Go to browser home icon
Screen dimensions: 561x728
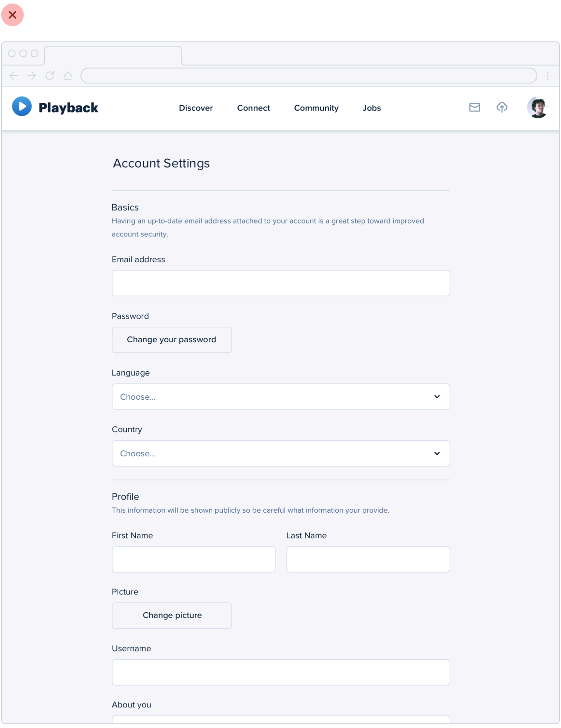click(68, 76)
